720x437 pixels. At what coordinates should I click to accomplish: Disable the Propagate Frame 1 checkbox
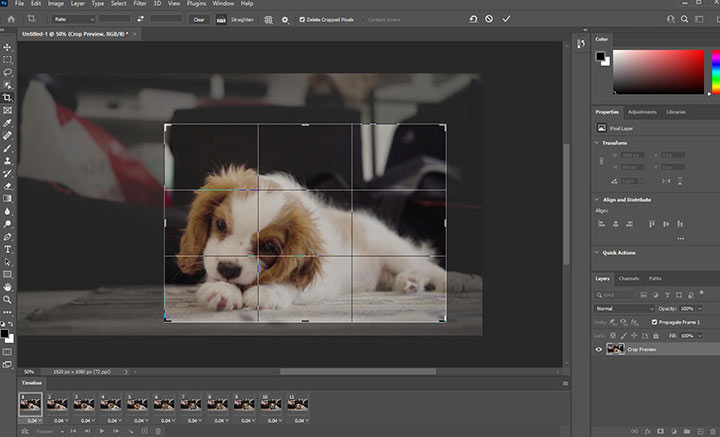(655, 322)
